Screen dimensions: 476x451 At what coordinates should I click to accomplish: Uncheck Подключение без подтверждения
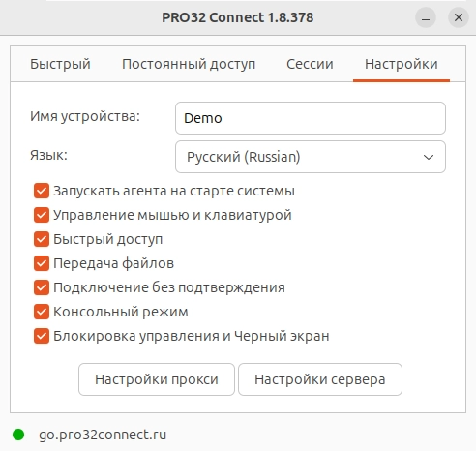point(42,287)
